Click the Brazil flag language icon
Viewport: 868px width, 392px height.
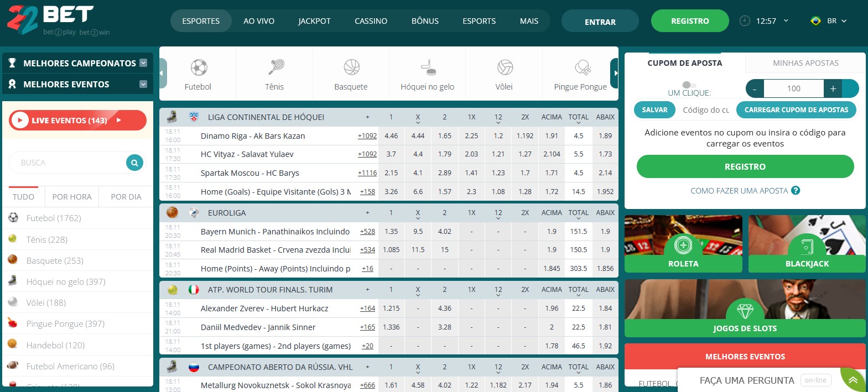point(815,20)
